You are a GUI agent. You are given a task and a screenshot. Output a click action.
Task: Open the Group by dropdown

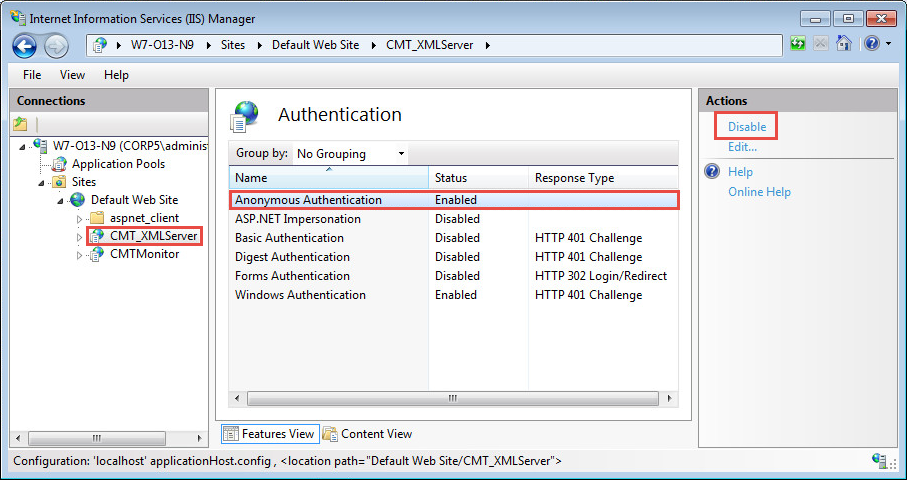point(350,154)
